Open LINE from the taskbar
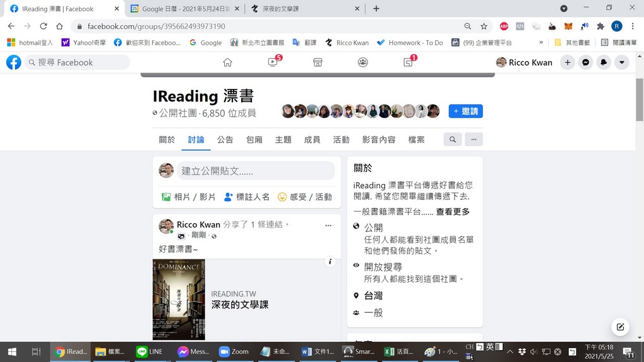 tap(150, 352)
